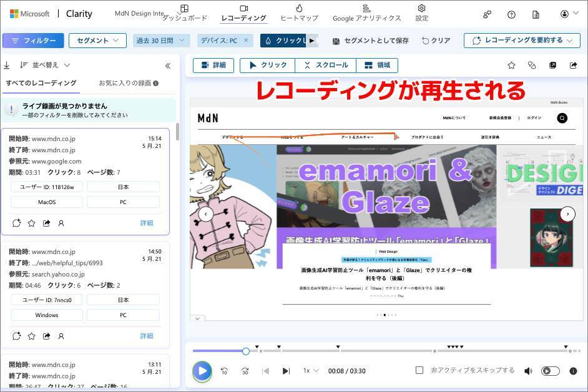Open 詳細 link for first recording
Image resolution: width=588 pixels, height=392 pixels.
146,223
